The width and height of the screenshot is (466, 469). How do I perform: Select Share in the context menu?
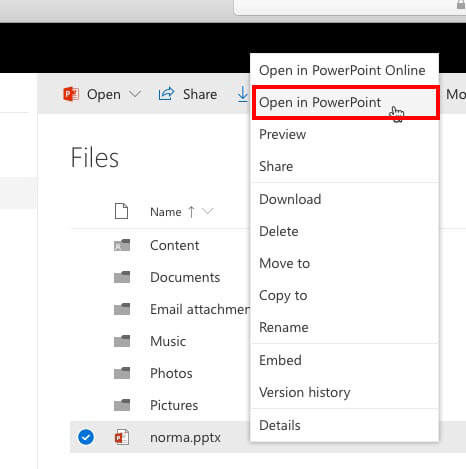pos(344,166)
